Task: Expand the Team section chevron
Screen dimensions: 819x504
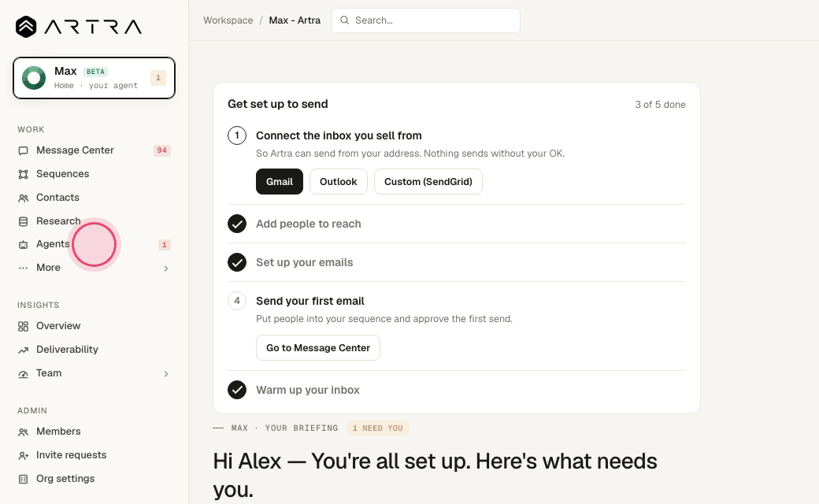Action: tap(166, 374)
